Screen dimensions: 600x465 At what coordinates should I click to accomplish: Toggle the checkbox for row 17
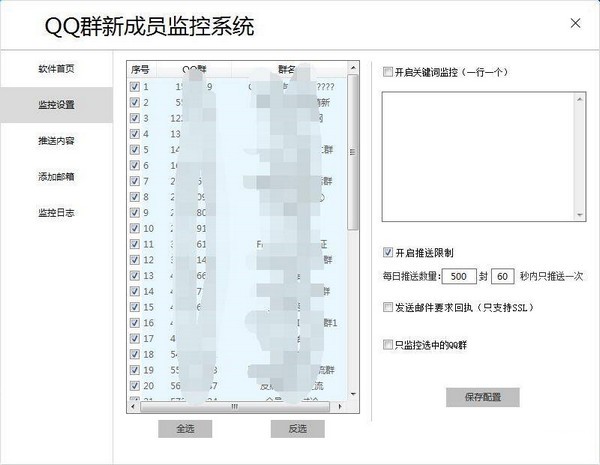coord(135,338)
